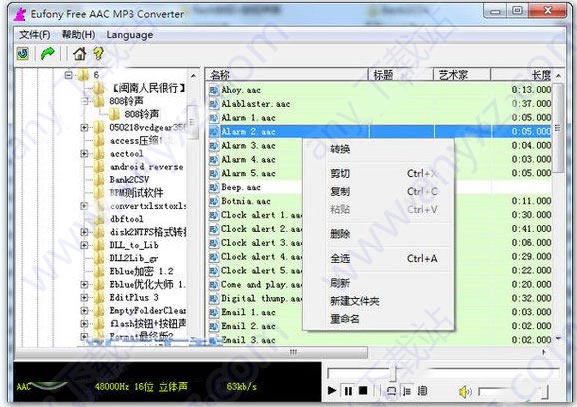The width and height of the screenshot is (577, 407).
Task: Open the home icon in toolbar
Action: 79,54
